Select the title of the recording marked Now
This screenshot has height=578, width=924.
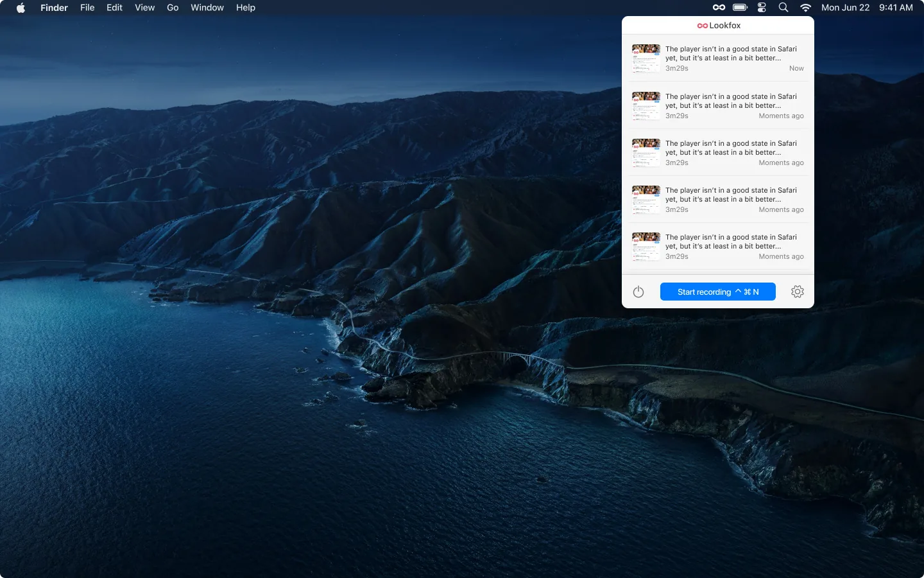pos(731,53)
